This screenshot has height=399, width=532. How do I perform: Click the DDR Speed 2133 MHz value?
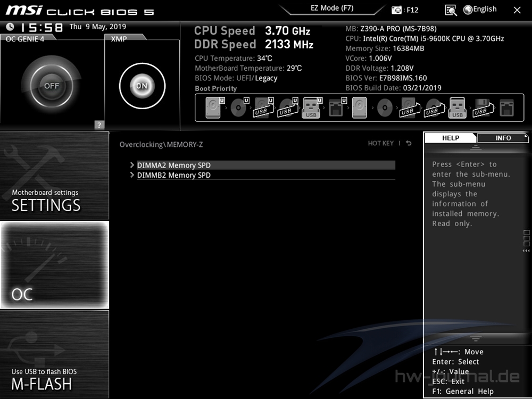coord(289,44)
